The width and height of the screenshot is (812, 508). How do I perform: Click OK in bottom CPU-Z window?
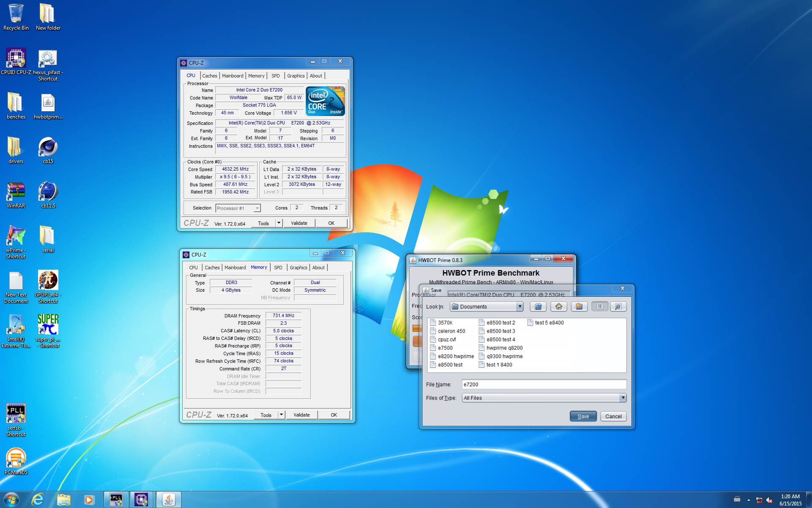coord(334,415)
